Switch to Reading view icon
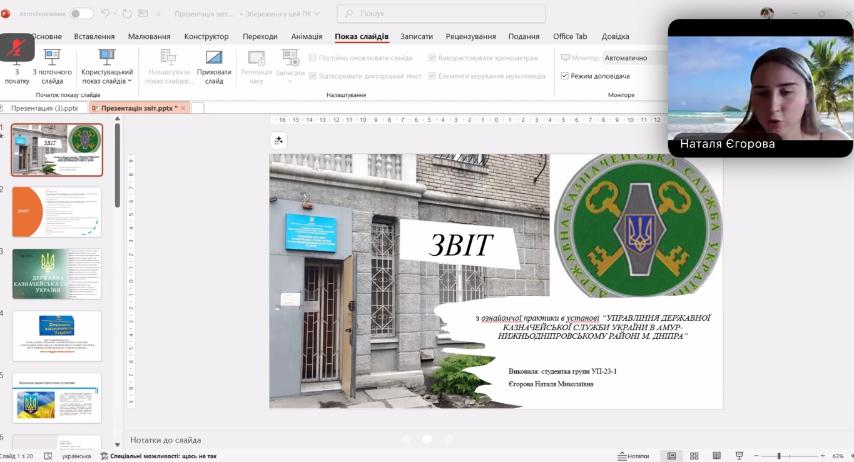The width and height of the screenshot is (854, 462). pos(717,456)
